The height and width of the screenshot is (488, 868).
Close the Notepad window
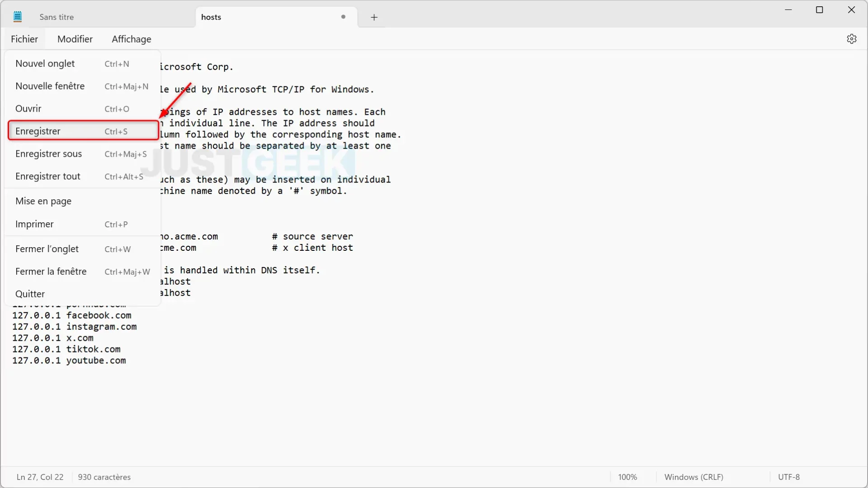click(852, 10)
